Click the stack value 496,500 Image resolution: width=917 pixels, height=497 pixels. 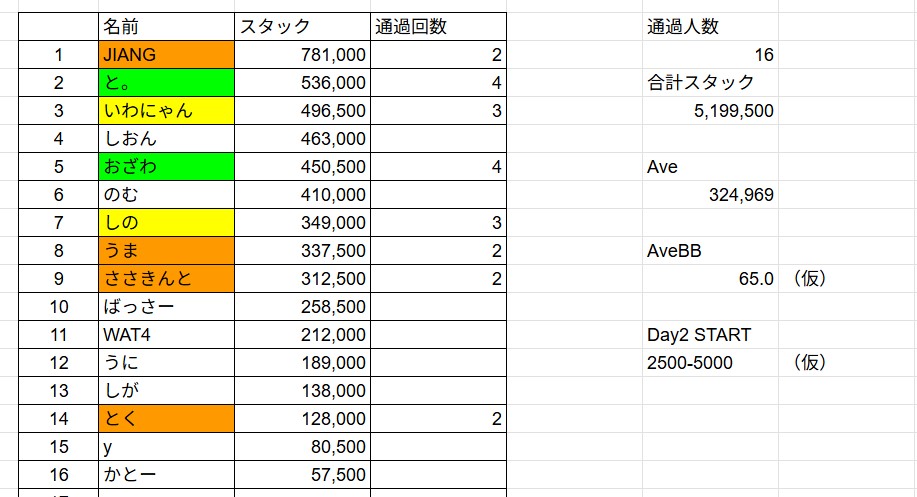[x=302, y=111]
